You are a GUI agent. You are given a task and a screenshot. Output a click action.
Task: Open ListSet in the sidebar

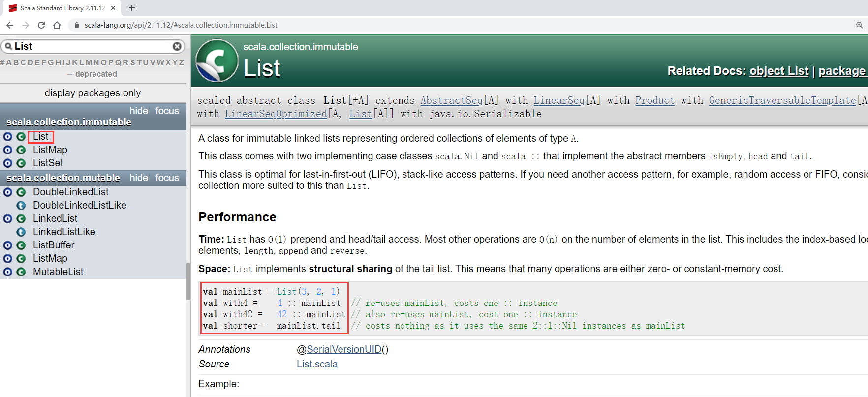48,163
